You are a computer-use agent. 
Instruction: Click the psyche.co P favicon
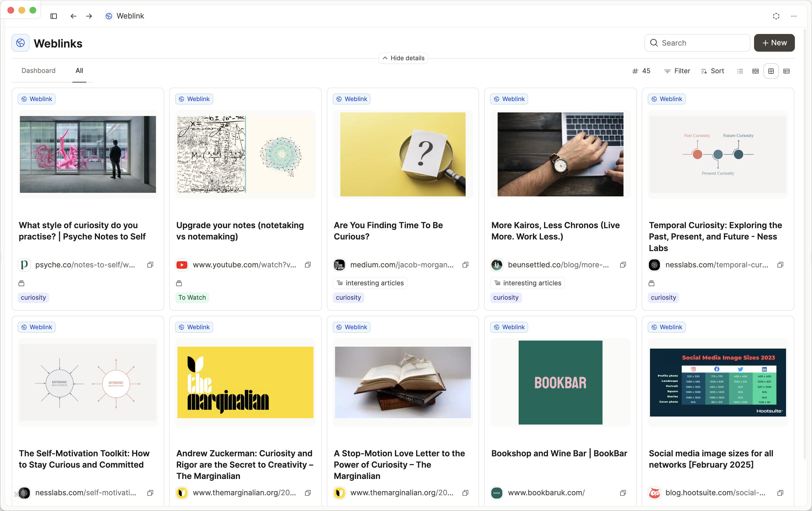24,265
